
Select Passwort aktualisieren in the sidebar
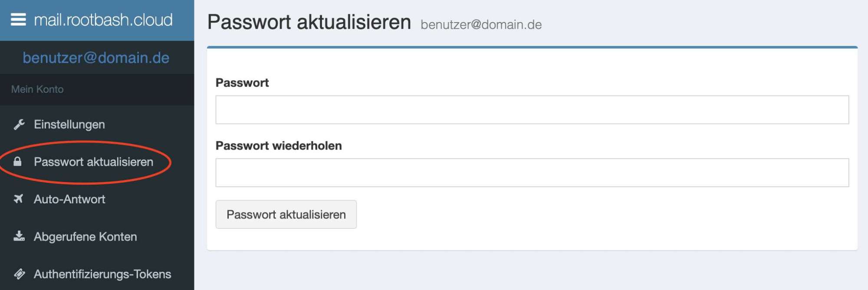pyautogui.click(x=93, y=162)
